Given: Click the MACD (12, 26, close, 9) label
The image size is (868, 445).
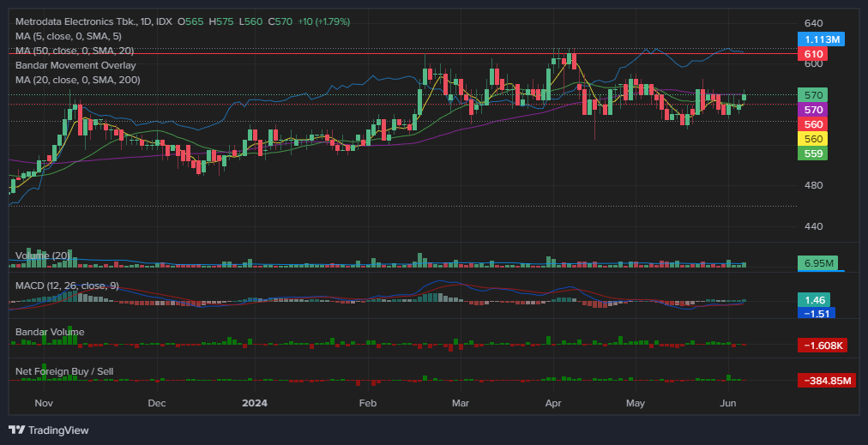Looking at the screenshot, I should point(68,284).
